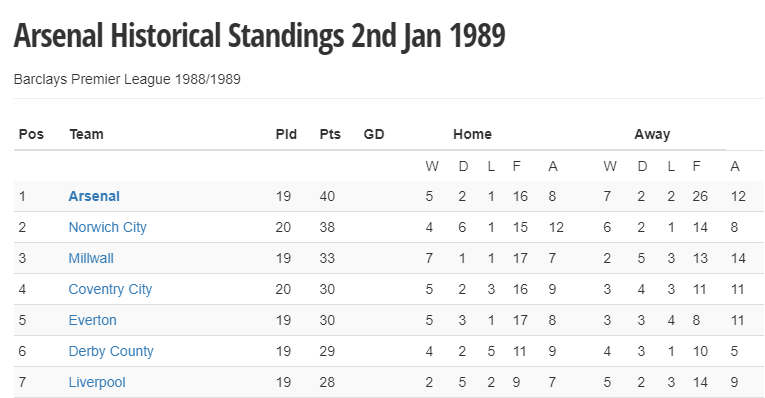Click the GD column header
This screenshot has width=765, height=398.
(374, 134)
